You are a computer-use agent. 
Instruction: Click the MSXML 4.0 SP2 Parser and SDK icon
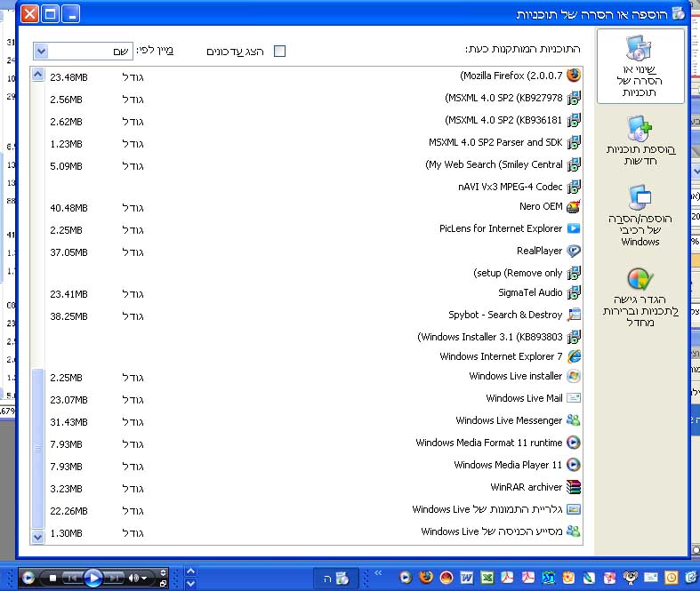(x=574, y=142)
